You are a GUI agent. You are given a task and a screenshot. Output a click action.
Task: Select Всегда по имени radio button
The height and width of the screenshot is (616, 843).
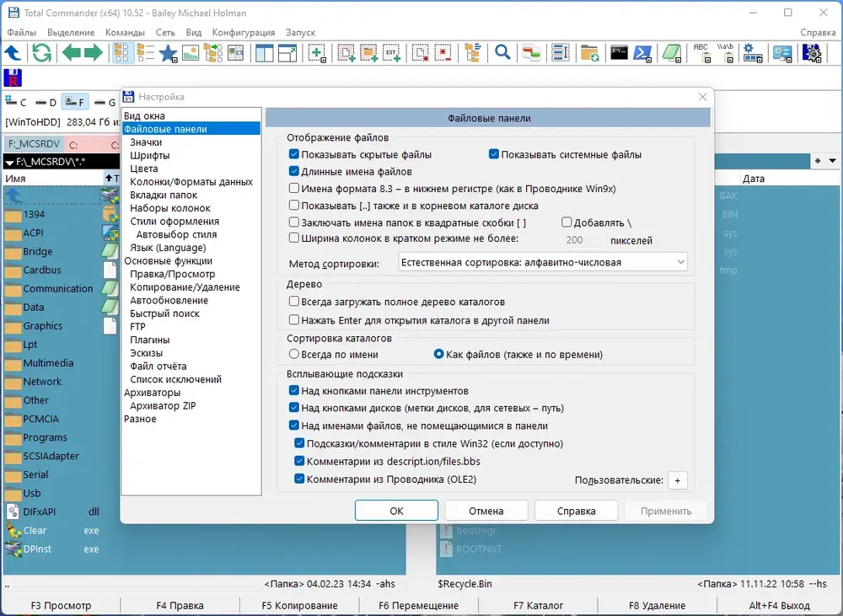(294, 354)
